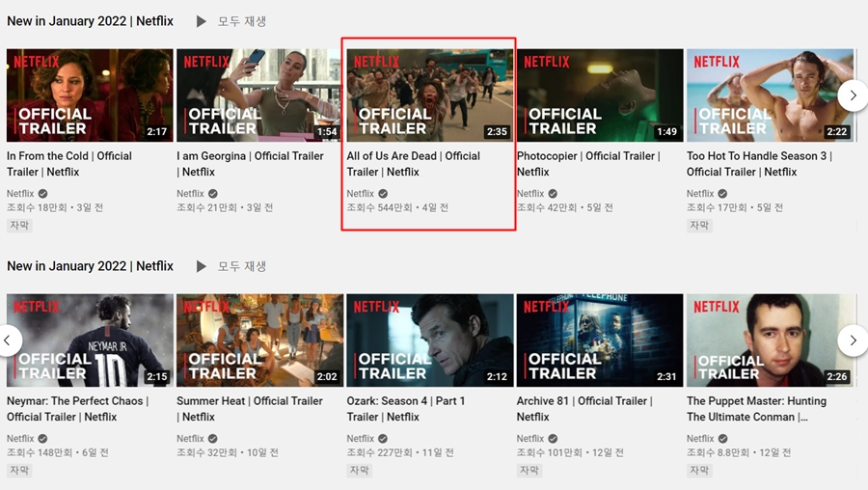The image size is (868, 490).
Task: Click verified badge under Photocopier
Action: [553, 194]
